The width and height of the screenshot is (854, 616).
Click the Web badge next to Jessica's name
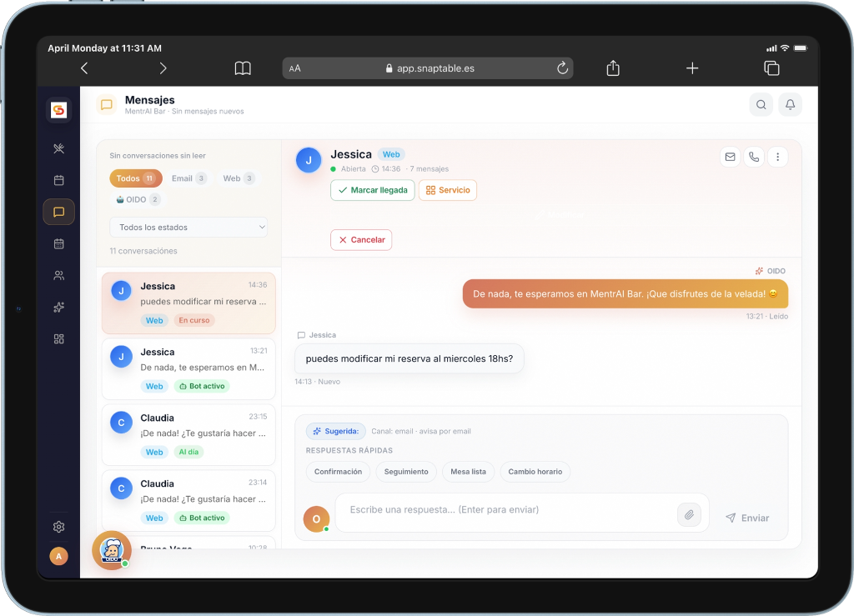[391, 154]
